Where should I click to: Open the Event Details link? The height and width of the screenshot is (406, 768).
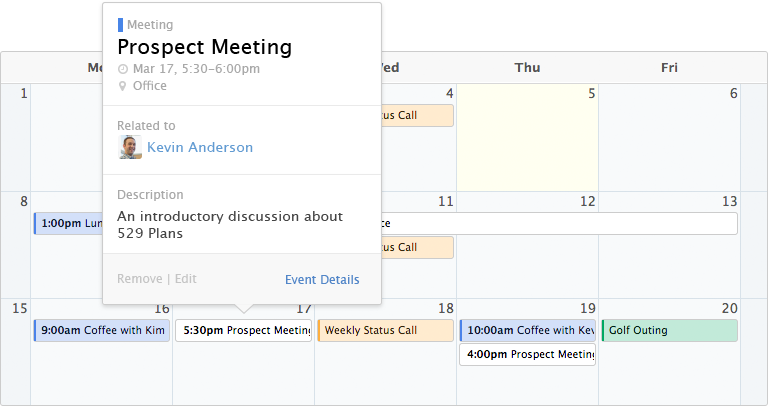pyautogui.click(x=322, y=280)
